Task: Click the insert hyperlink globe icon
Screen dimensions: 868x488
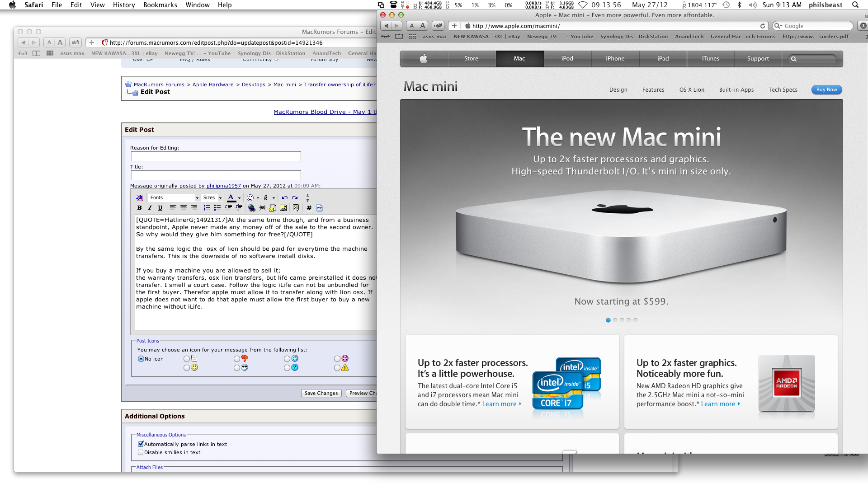Action: (x=251, y=208)
